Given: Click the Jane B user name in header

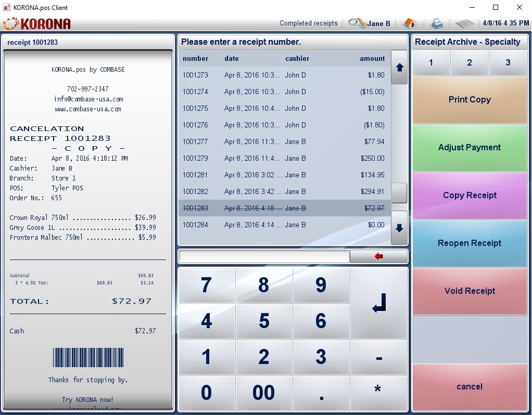Looking at the screenshot, I should (x=378, y=23).
